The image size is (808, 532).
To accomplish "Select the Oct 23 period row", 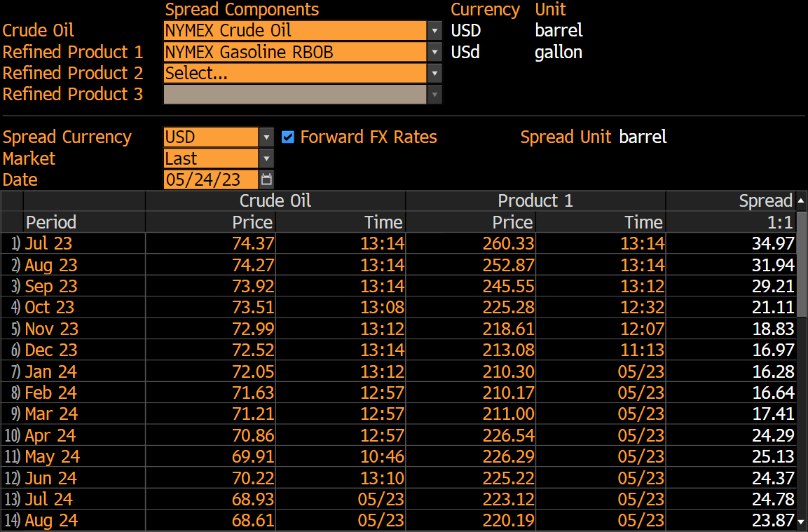I will pos(398,307).
